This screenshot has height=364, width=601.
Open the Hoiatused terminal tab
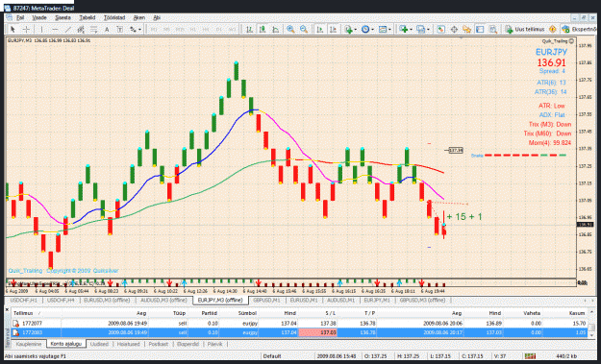point(129,344)
